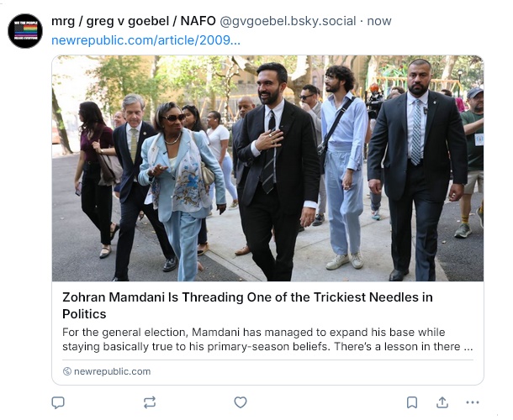
Task: Click the repost arrows icon
Action: (x=150, y=402)
